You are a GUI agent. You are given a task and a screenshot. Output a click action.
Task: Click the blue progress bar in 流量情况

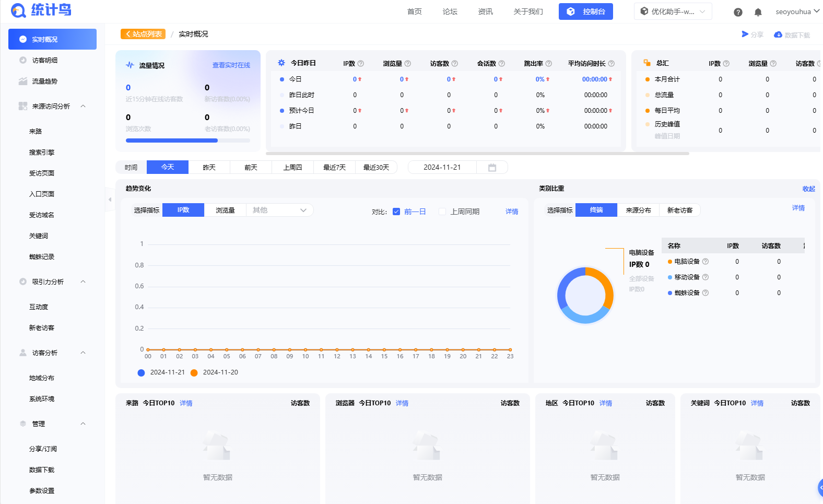point(172,140)
